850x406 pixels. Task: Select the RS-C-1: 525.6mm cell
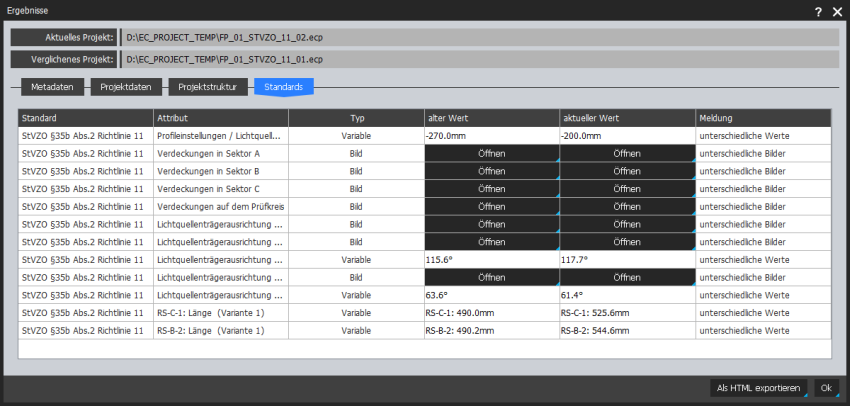[627, 313]
